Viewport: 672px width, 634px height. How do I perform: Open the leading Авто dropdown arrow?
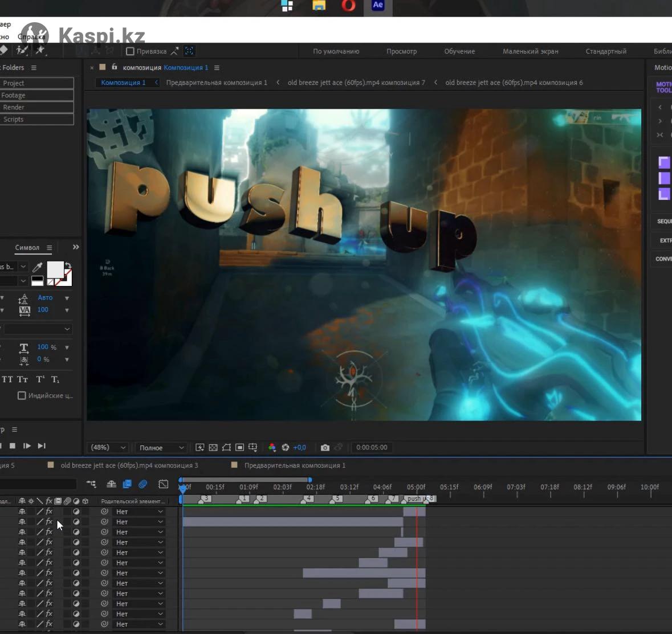tap(67, 298)
